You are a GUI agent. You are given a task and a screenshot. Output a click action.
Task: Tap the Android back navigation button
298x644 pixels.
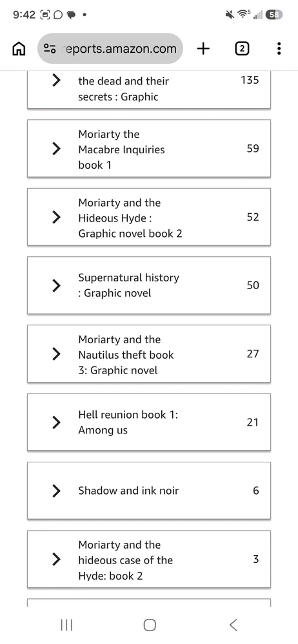[233, 625]
